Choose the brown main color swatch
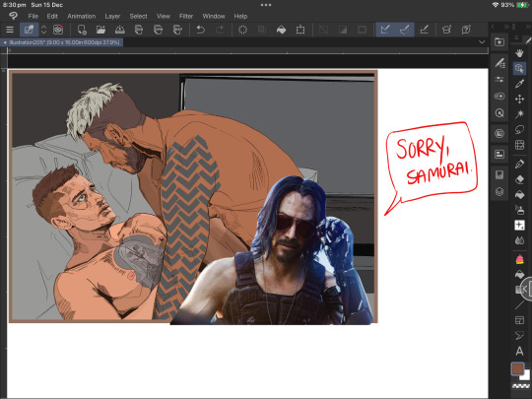532x399 pixels. click(517, 368)
